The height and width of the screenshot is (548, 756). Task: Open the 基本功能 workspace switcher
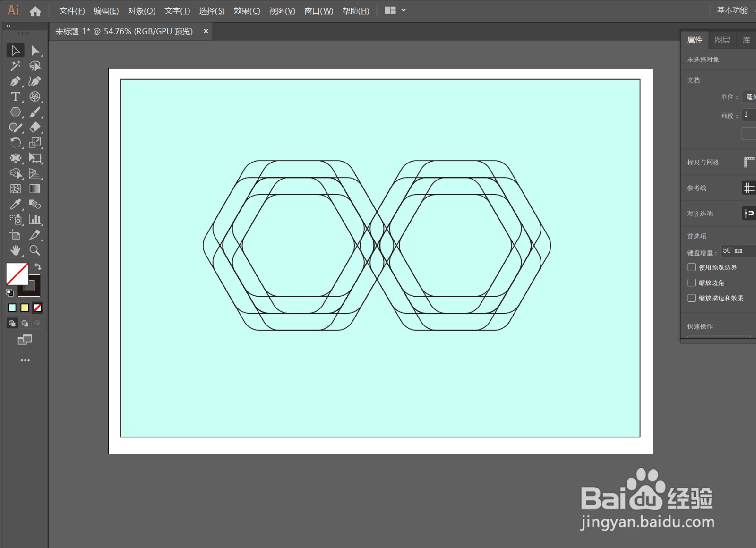pyautogui.click(x=732, y=10)
